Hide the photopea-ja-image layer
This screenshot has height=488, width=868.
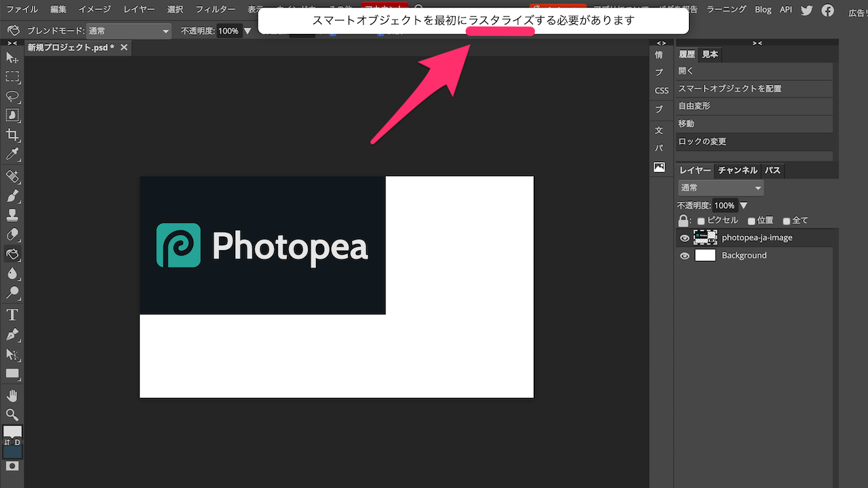[685, 238]
